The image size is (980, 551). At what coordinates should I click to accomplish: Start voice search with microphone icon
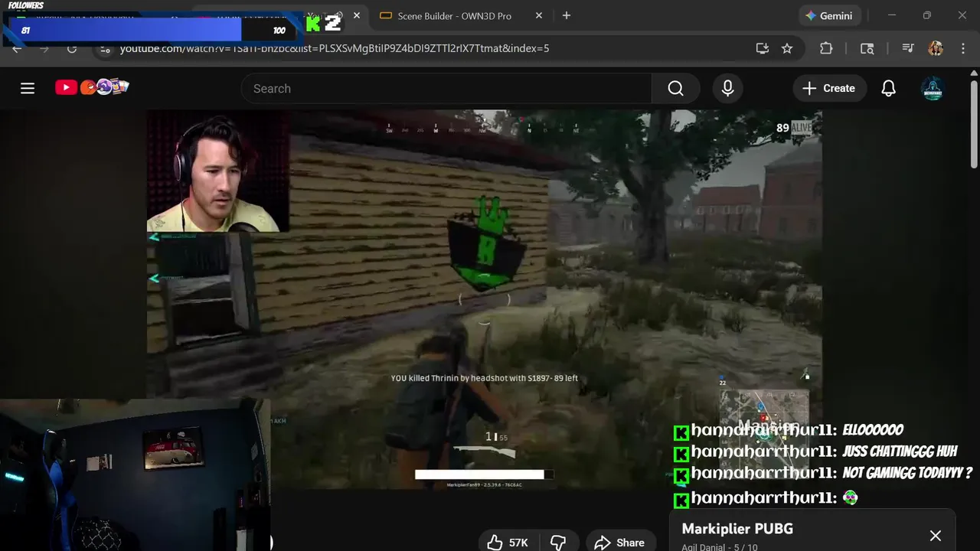tap(727, 89)
